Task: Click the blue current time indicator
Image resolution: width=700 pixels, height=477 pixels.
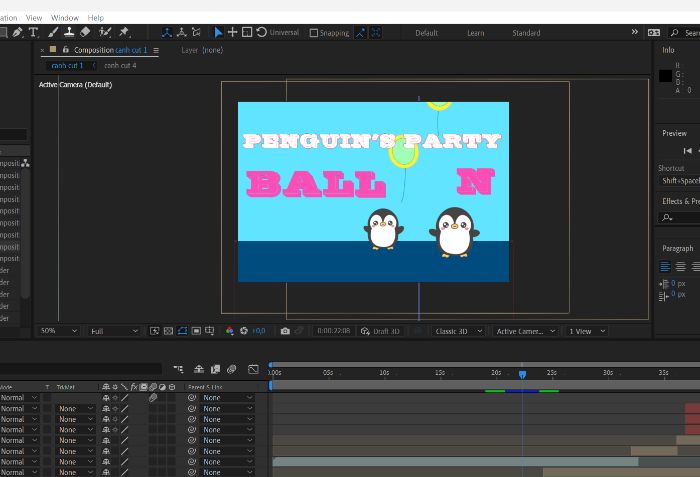Action: (522, 374)
